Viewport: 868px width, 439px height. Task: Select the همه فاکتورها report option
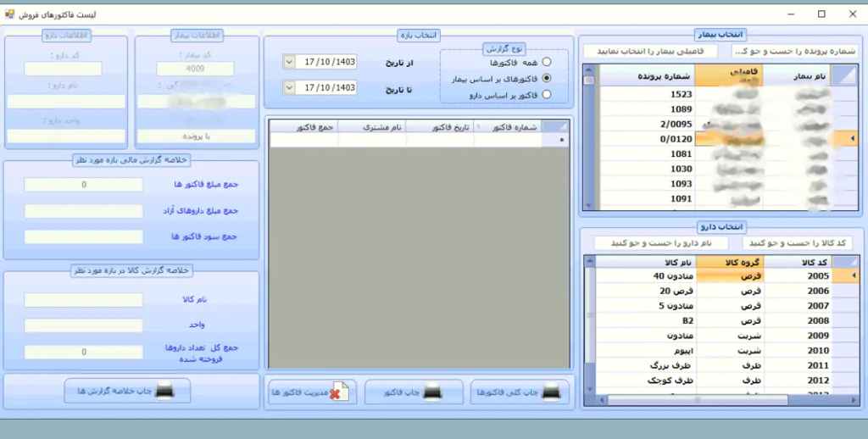tap(546, 62)
